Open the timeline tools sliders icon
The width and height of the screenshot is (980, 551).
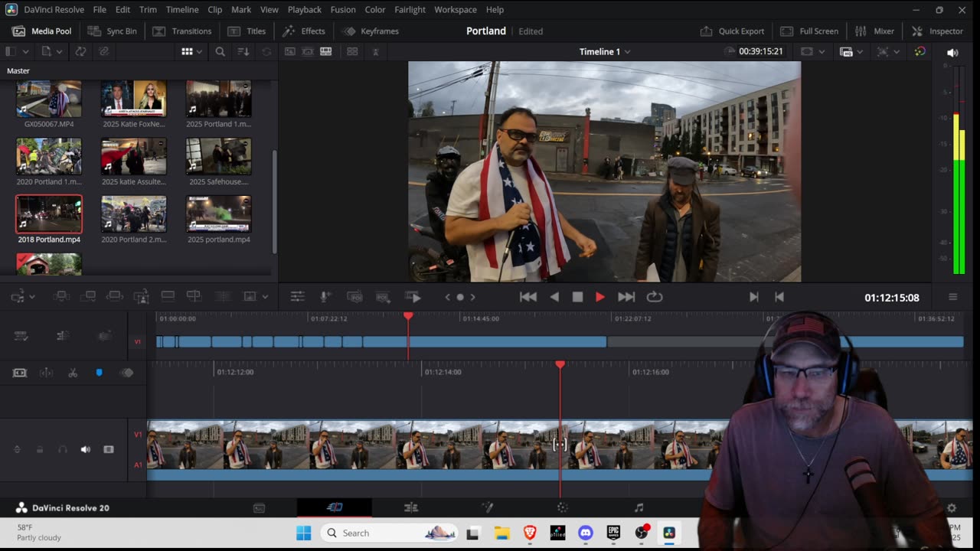click(x=297, y=297)
